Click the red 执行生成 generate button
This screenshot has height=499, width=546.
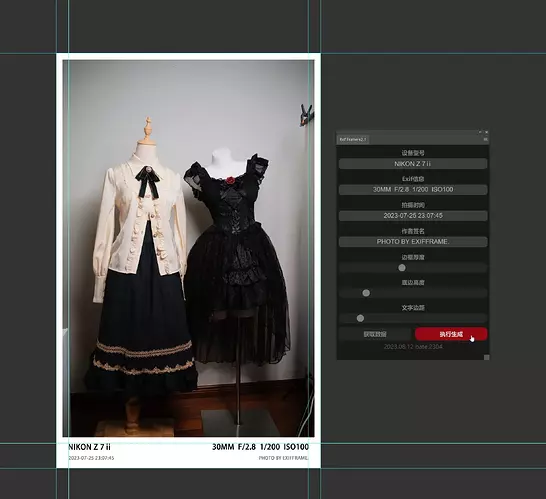pyautogui.click(x=451, y=334)
